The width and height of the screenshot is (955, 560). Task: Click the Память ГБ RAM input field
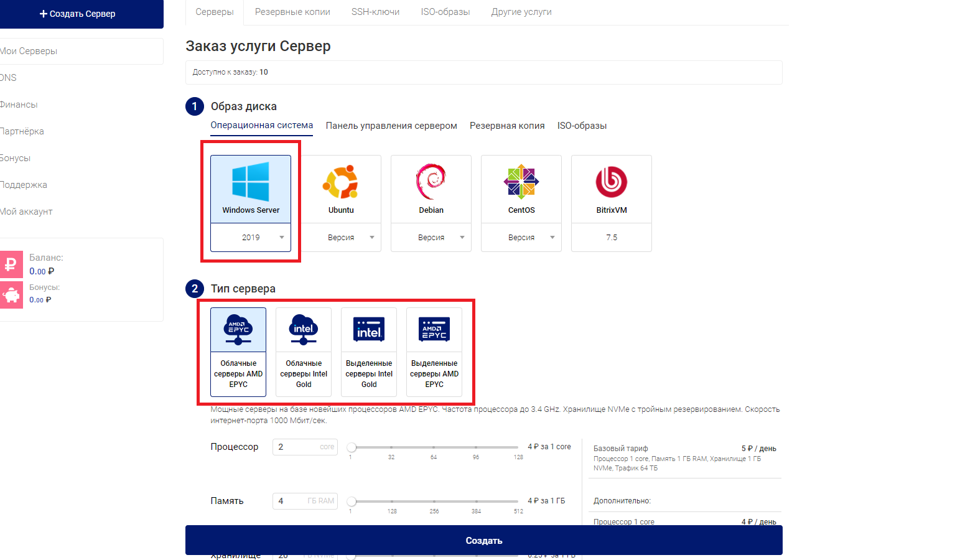coord(305,501)
